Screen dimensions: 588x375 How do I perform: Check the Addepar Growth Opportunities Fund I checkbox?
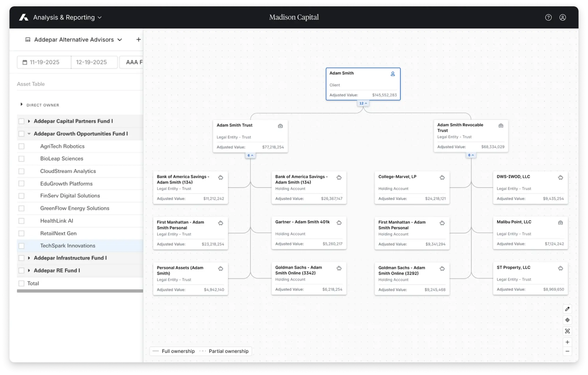(x=21, y=134)
